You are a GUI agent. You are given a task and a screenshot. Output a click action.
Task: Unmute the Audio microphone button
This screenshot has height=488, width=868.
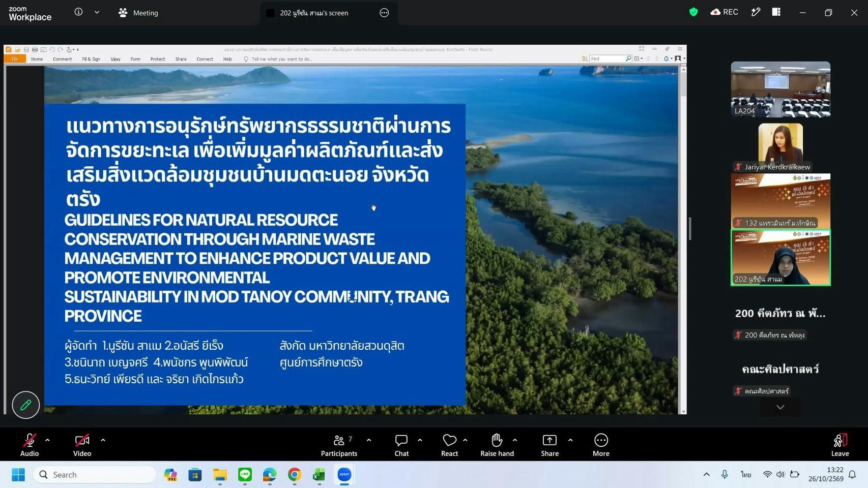(x=30, y=444)
